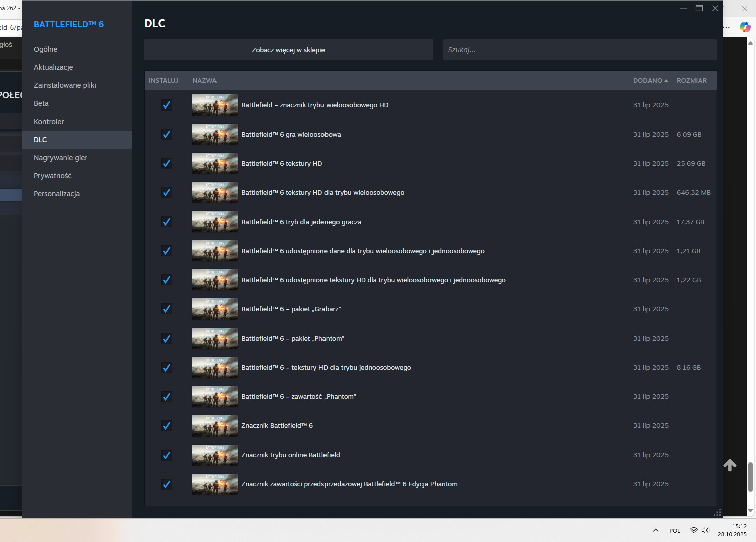Click the "1,22 GB" size value
Image resolution: width=756 pixels, height=542 pixels.
[x=689, y=280]
